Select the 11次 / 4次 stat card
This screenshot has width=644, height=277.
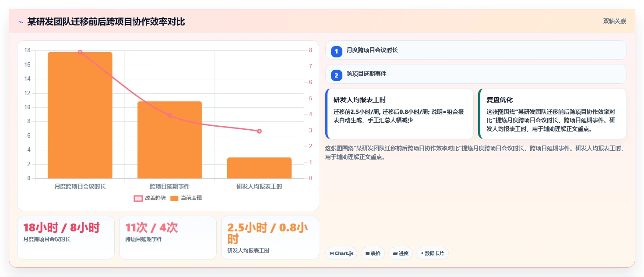(168, 237)
